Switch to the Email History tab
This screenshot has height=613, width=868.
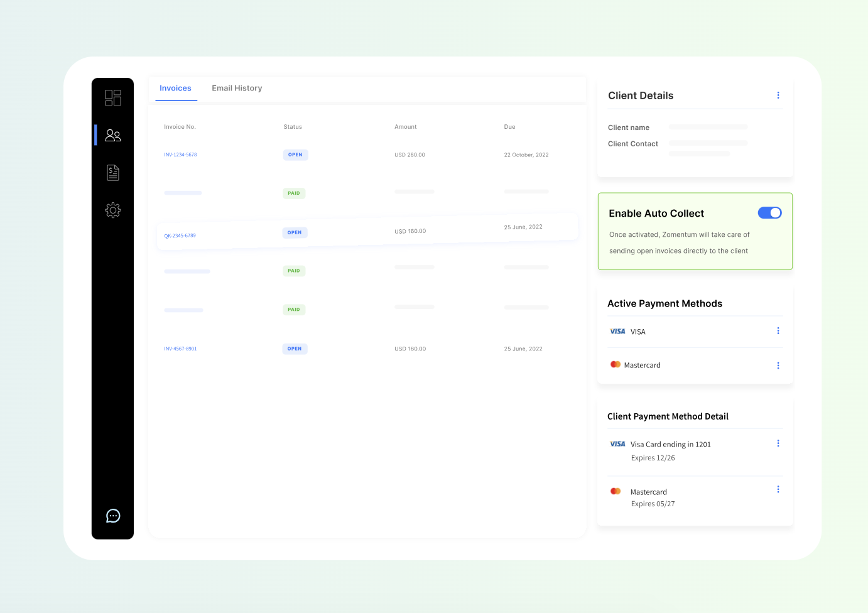[x=237, y=88]
